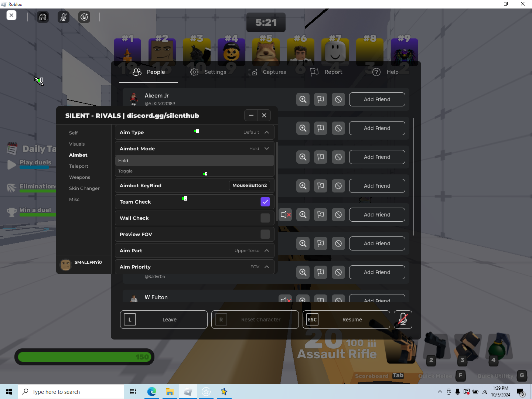Open the Self category in hub
Viewport: 532px width, 399px height.
[74, 133]
